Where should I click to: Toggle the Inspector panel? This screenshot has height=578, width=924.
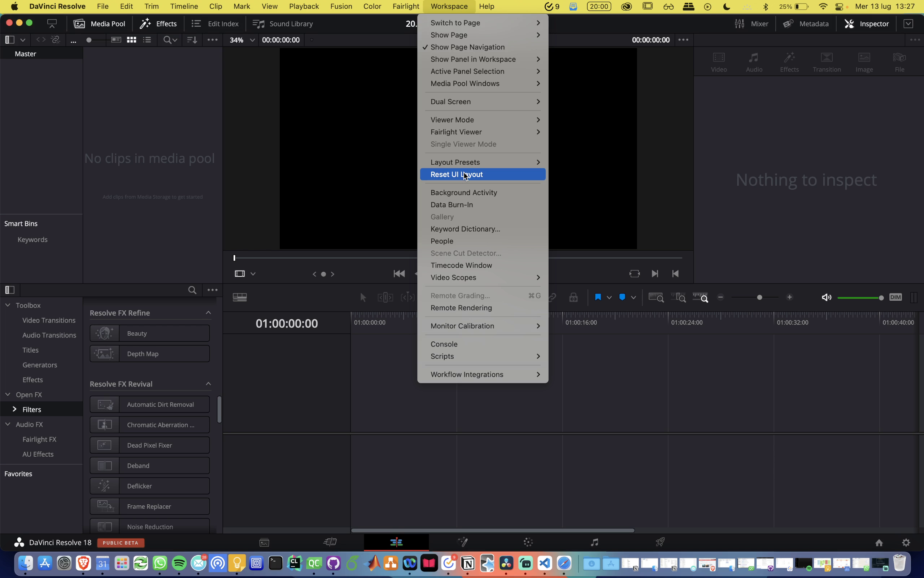pos(867,24)
